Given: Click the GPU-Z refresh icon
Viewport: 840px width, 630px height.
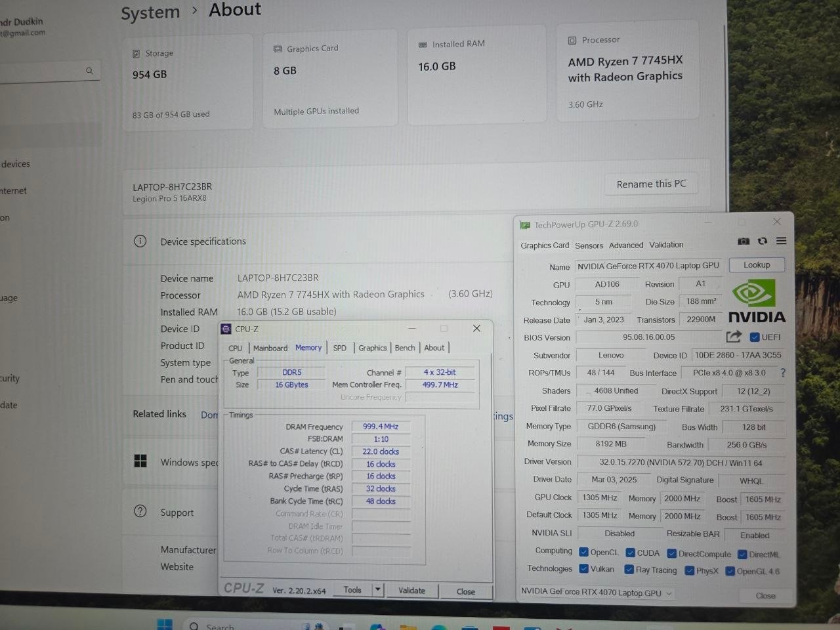Looking at the screenshot, I should coord(762,241).
